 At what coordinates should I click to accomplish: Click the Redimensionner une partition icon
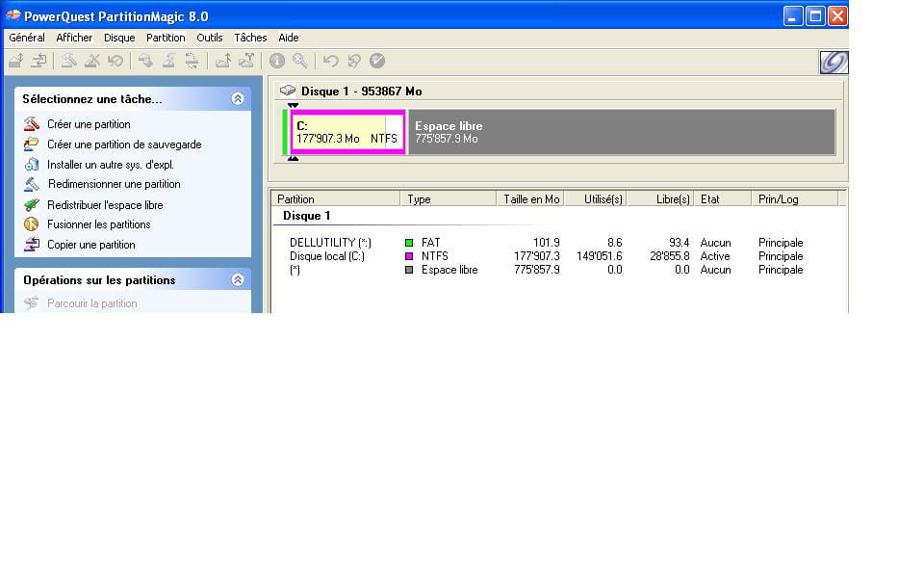31,184
